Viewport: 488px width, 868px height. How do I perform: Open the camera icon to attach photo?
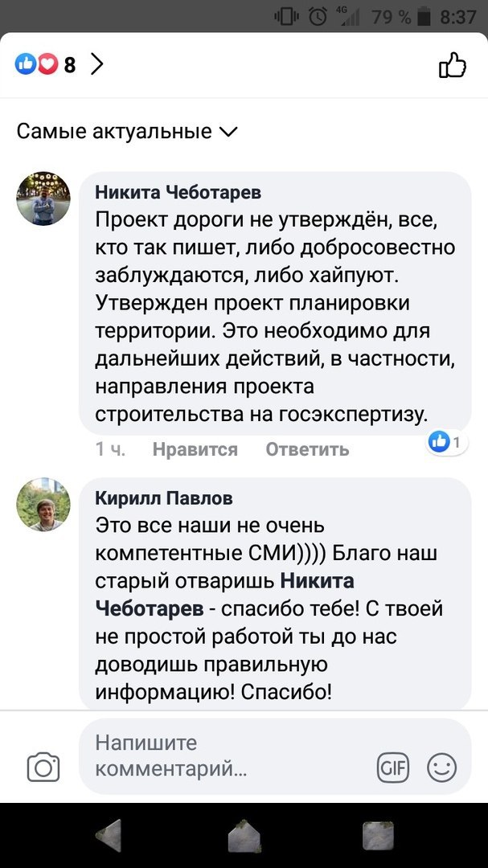[x=43, y=767]
